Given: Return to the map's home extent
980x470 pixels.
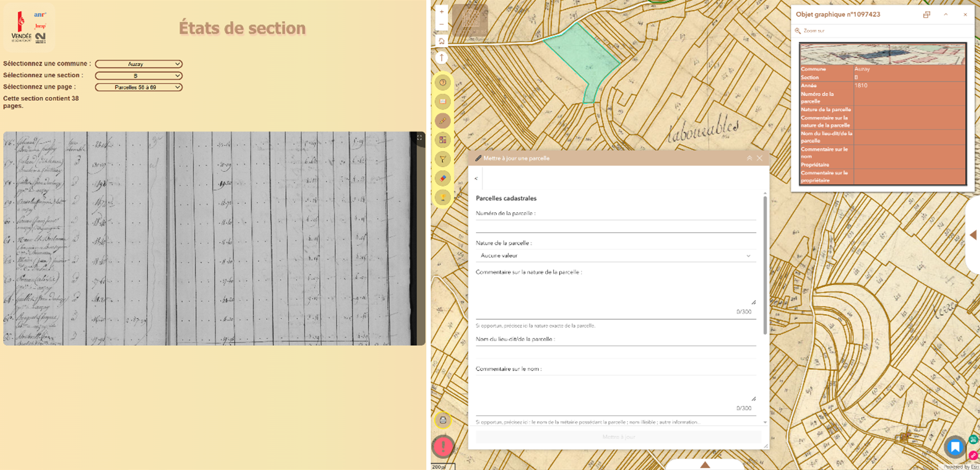Looking at the screenshot, I should (x=441, y=41).
